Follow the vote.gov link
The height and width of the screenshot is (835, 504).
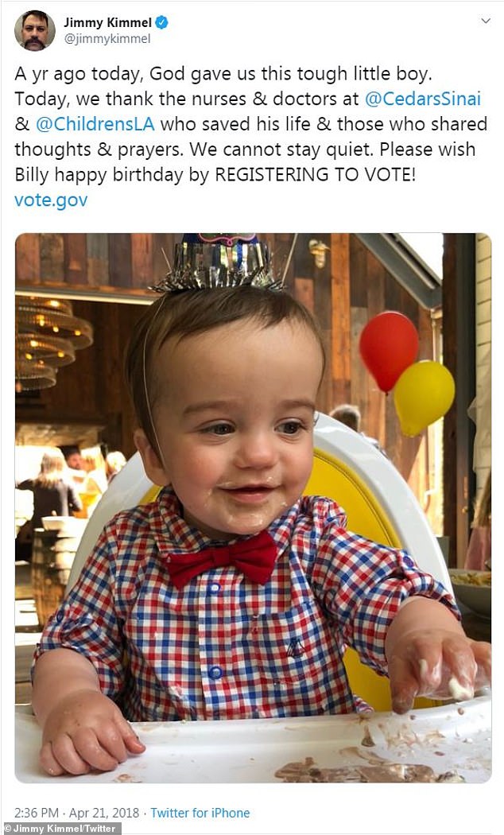[51, 200]
